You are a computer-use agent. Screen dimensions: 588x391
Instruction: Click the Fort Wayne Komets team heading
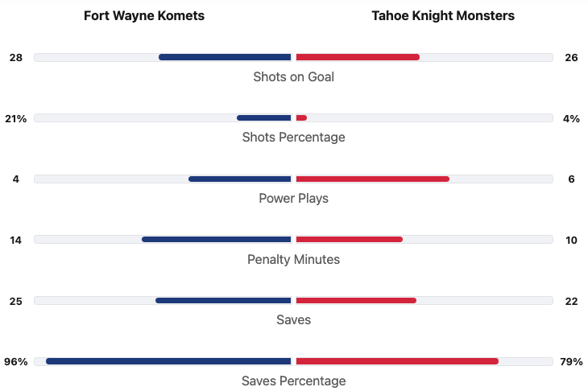144,16
